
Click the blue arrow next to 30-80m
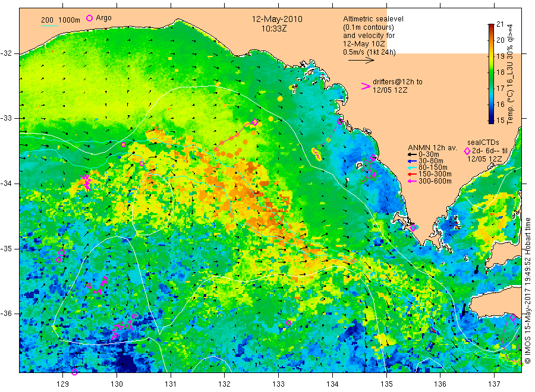coord(413,161)
